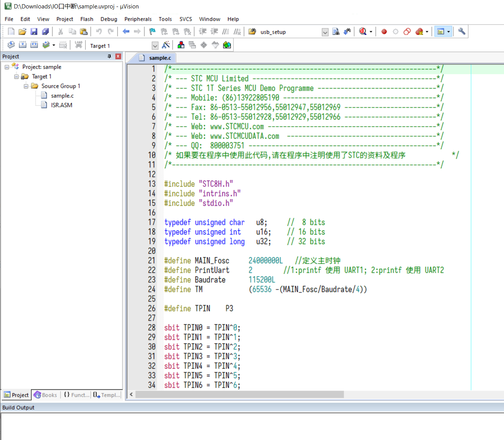Click the Translate current file icon

point(11,45)
